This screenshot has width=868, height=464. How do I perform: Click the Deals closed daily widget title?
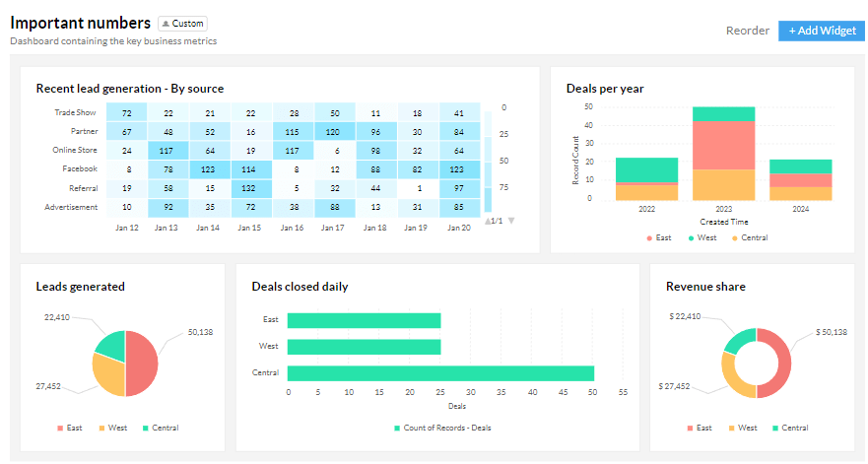pyautogui.click(x=300, y=287)
